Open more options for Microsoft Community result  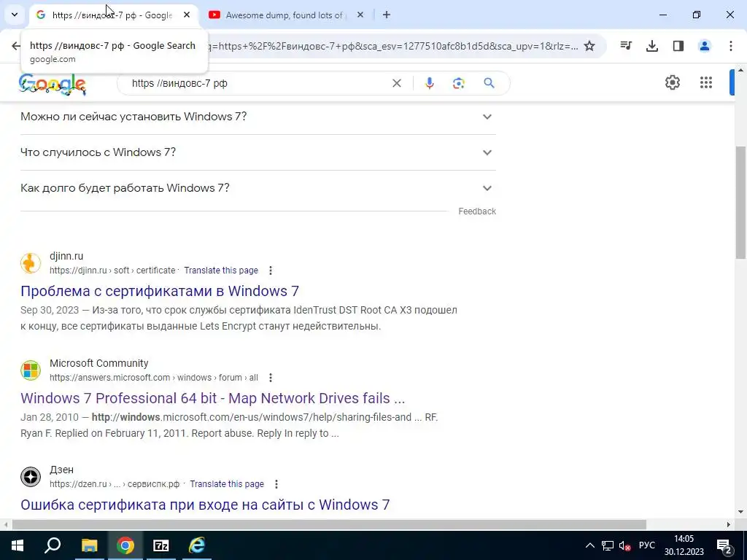point(270,378)
